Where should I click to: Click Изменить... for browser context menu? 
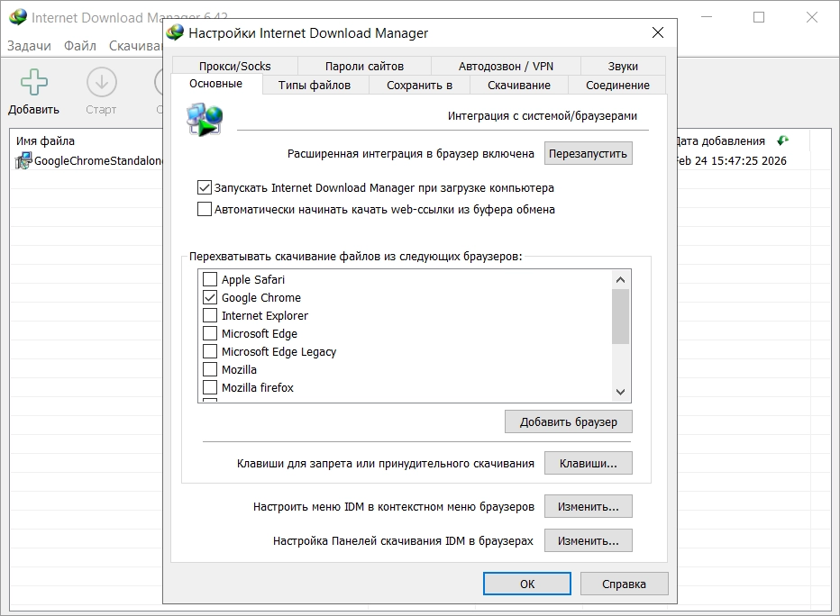click(589, 506)
